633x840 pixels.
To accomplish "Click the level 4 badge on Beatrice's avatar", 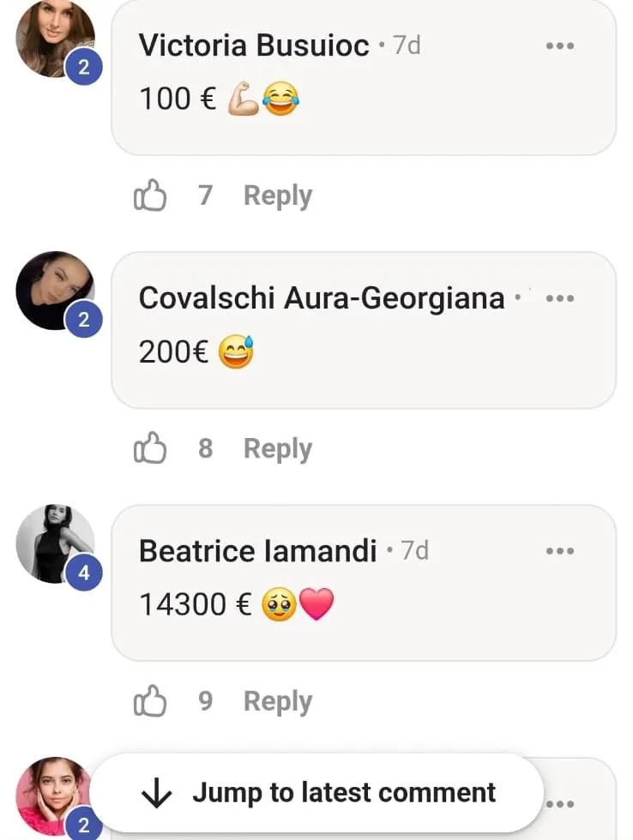I will coord(84,573).
